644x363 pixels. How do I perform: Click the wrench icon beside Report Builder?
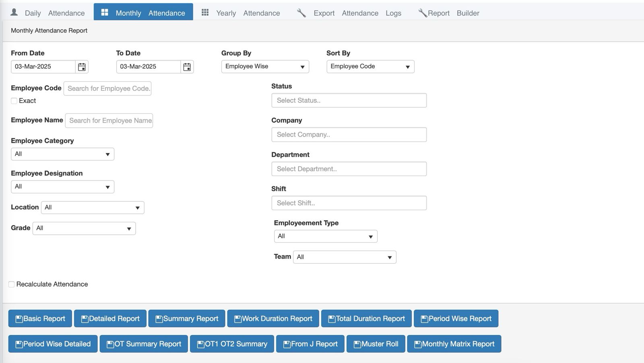[x=422, y=13]
